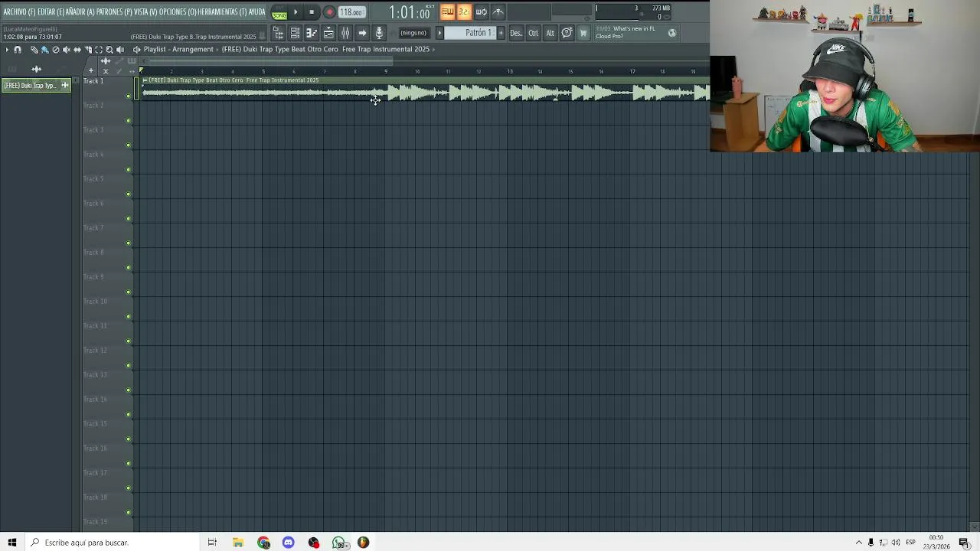The width and height of the screenshot is (980, 551).
Task: Click the 1:01:00 time display
Action: pyautogui.click(x=409, y=13)
